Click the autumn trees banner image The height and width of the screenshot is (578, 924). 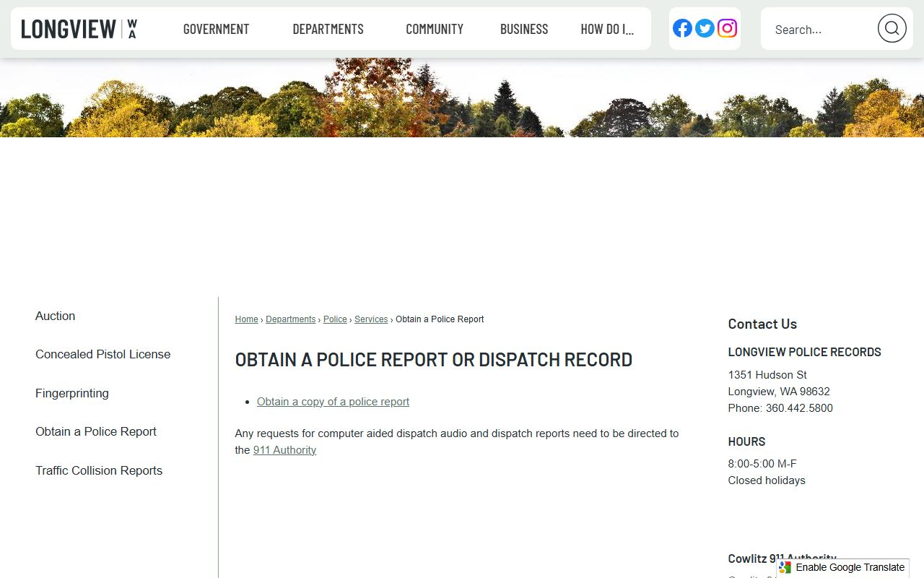pyautogui.click(x=462, y=98)
